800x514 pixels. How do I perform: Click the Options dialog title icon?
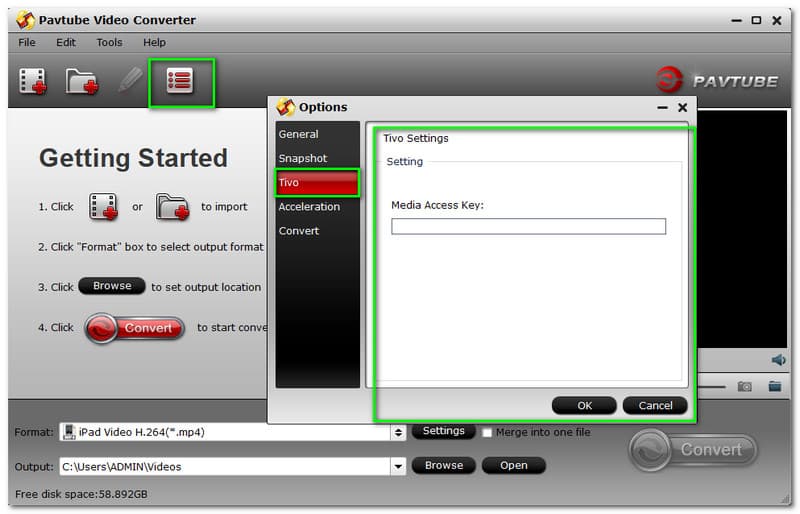click(286, 107)
